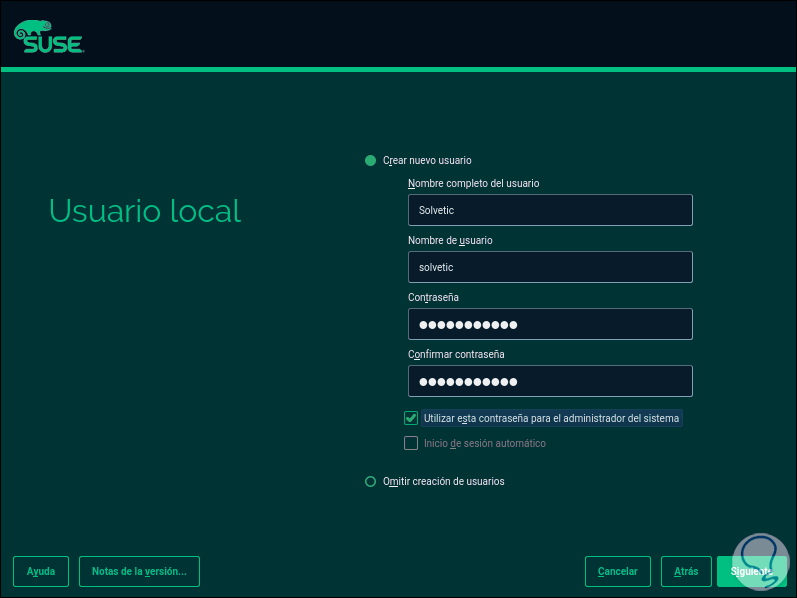Select Omitir creación de usuarios option

pos(370,482)
